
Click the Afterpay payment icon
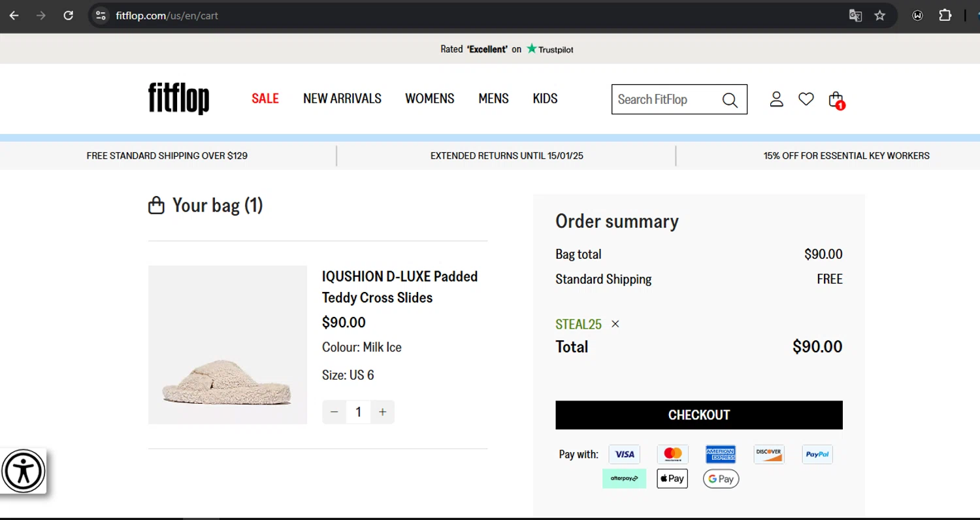click(x=625, y=479)
